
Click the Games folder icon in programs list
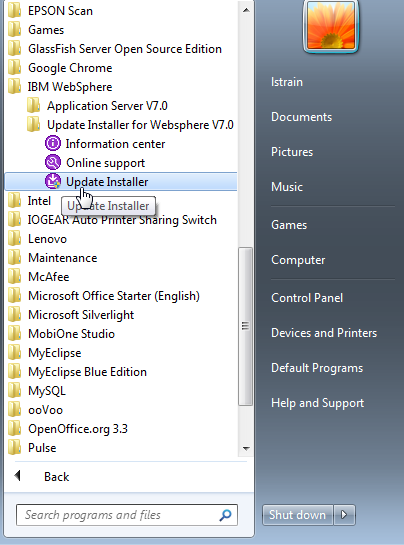(x=15, y=30)
